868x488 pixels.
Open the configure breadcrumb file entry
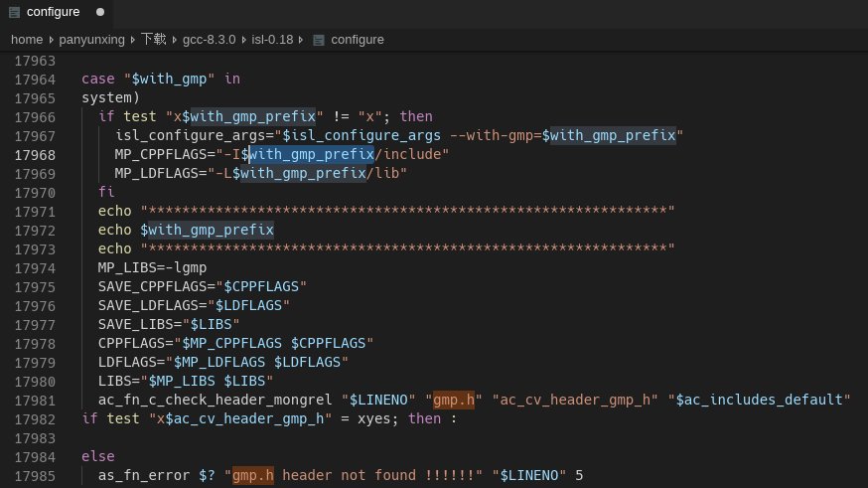[x=358, y=40]
